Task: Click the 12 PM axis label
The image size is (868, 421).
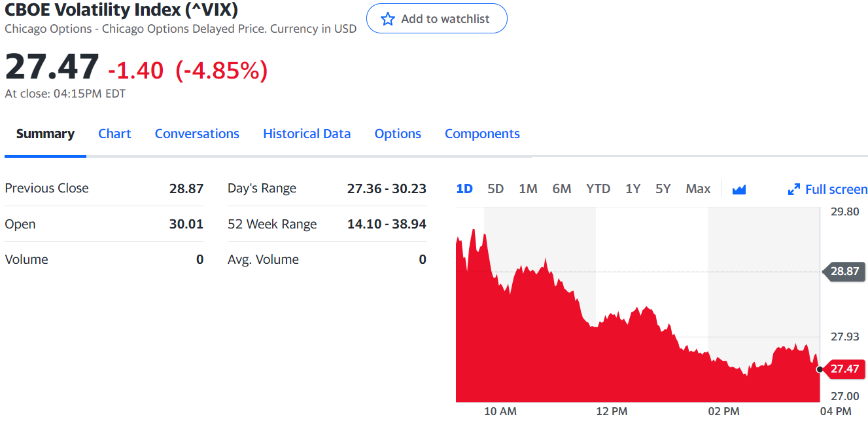Action: (612, 411)
